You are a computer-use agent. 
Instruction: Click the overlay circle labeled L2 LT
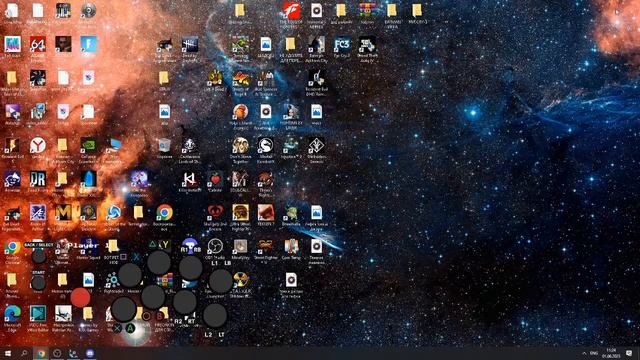click(215, 315)
